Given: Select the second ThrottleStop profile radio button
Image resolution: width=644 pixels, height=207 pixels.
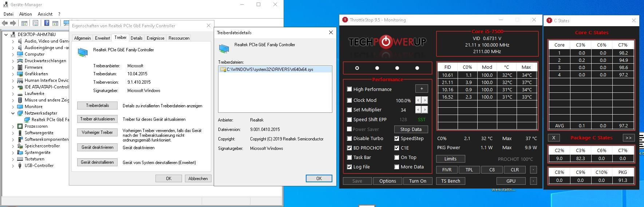Looking at the screenshot, I should [x=377, y=68].
